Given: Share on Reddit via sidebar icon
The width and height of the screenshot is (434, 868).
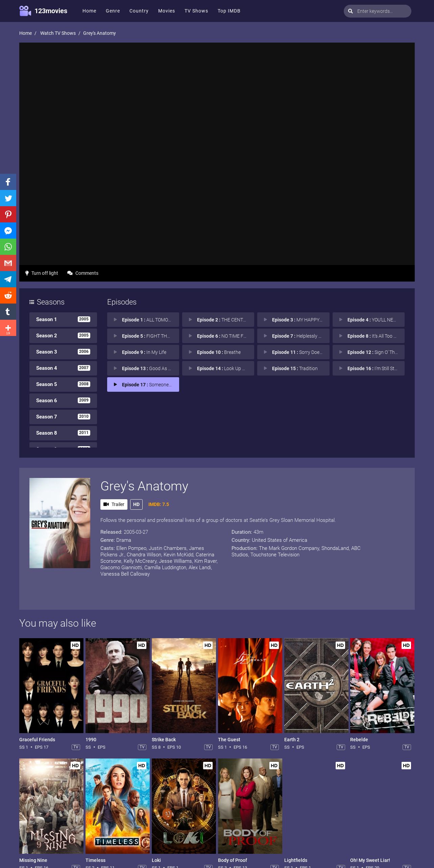Looking at the screenshot, I should [8, 295].
